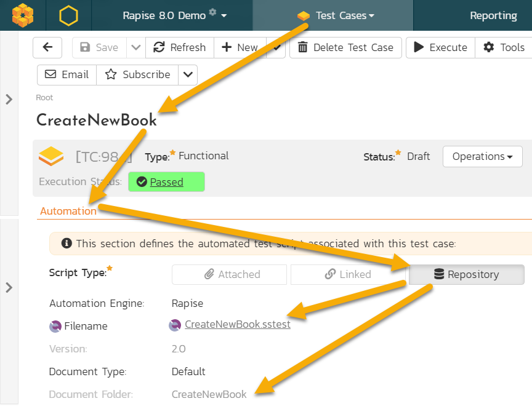This screenshot has width=532, height=409.
Task: Click the Execute button label
Action: (448, 47)
